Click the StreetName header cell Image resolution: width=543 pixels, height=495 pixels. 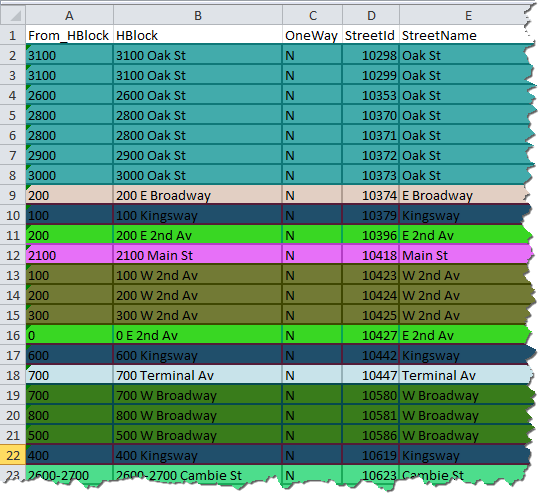tap(464, 35)
